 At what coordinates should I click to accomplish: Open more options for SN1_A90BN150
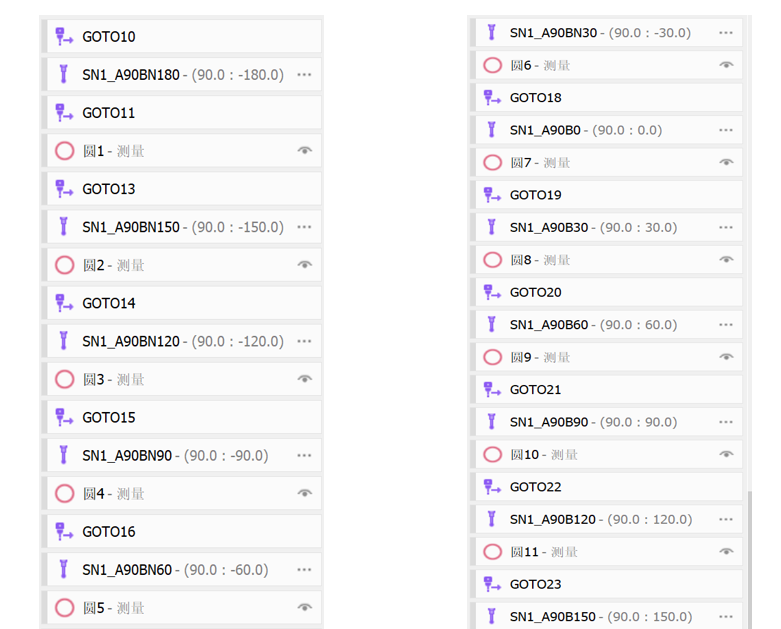coord(305,227)
